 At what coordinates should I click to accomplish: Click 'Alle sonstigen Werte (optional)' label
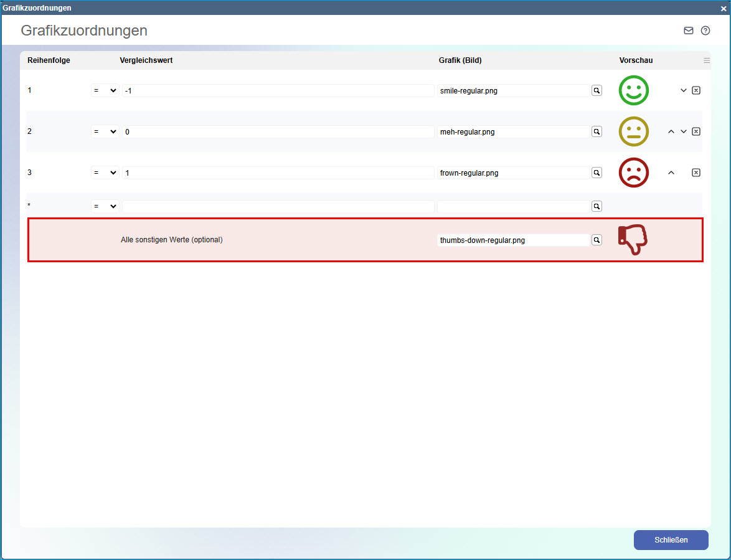click(172, 240)
